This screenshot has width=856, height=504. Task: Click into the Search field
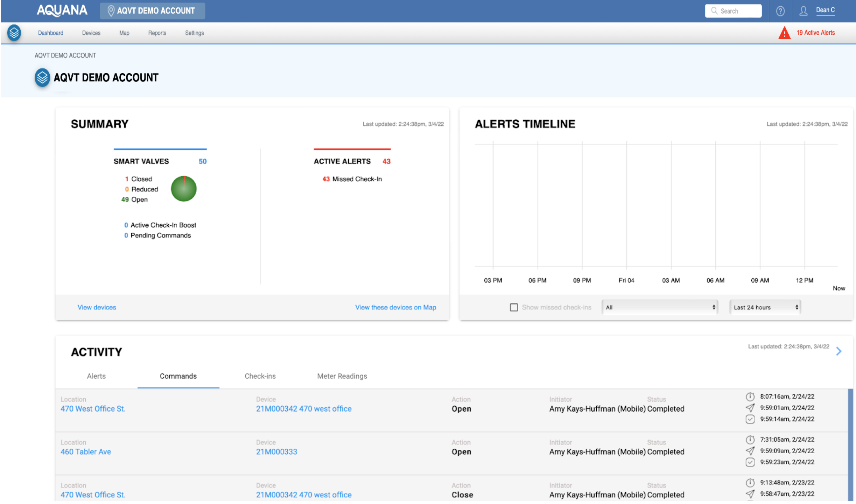[738, 11]
